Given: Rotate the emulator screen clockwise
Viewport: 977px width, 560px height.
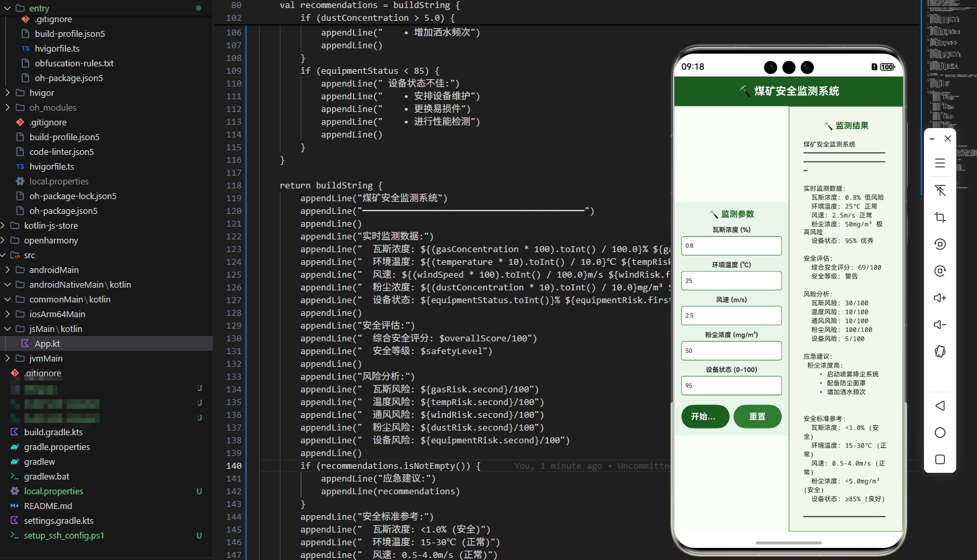Looking at the screenshot, I should (940, 271).
